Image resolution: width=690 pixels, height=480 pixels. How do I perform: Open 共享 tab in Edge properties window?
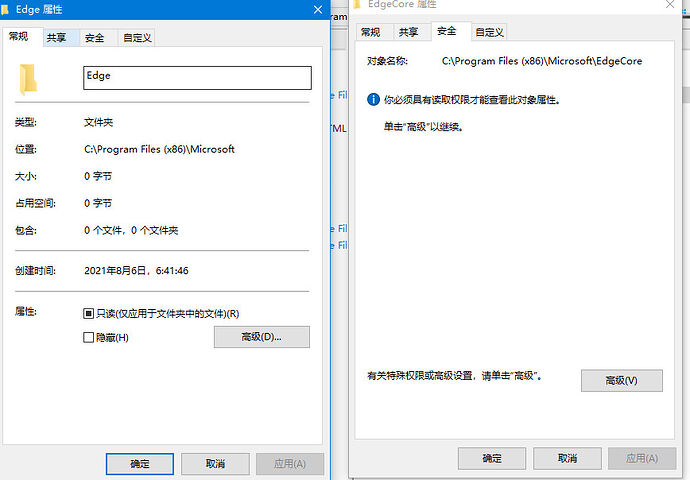59,38
